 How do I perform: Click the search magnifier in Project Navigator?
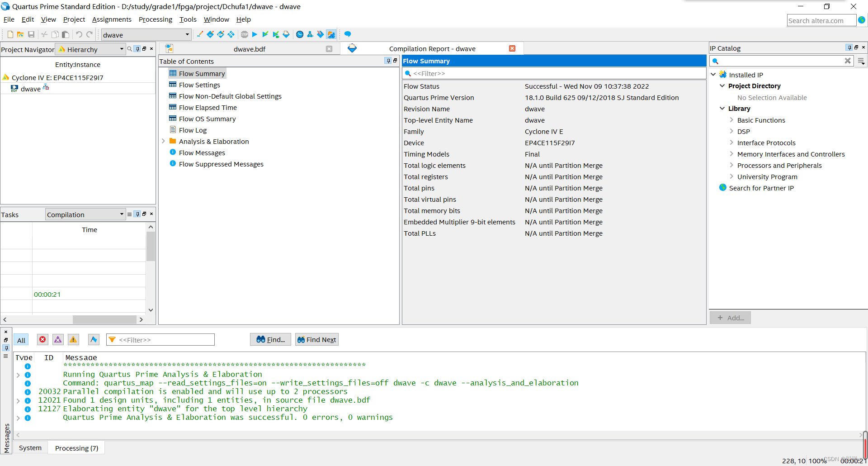pos(130,49)
